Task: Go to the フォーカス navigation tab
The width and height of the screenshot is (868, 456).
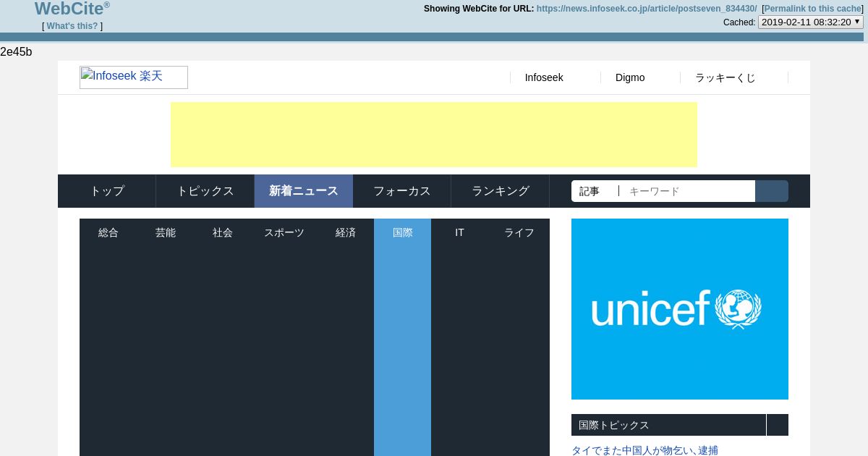Action: (x=402, y=191)
